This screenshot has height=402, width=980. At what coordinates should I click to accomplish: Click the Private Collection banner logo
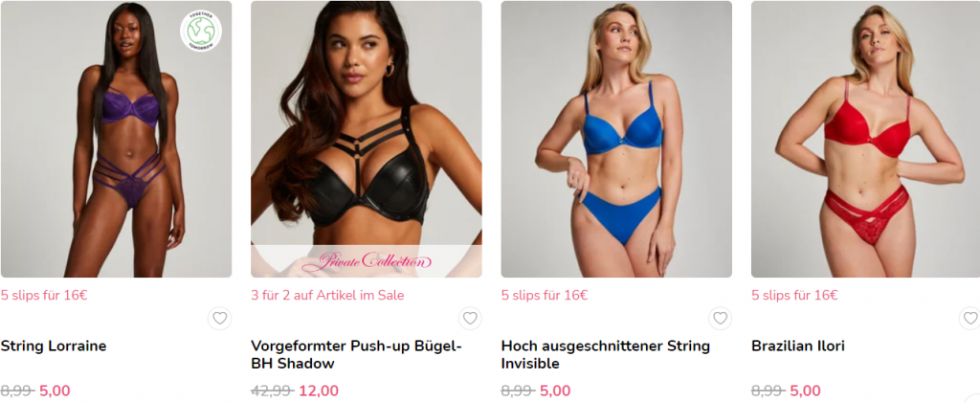pos(367,260)
